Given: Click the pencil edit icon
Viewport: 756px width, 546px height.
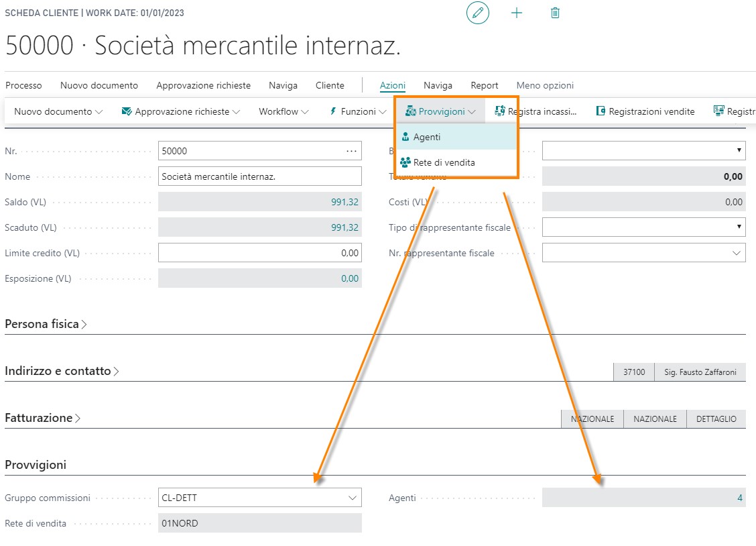Looking at the screenshot, I should pos(478,13).
